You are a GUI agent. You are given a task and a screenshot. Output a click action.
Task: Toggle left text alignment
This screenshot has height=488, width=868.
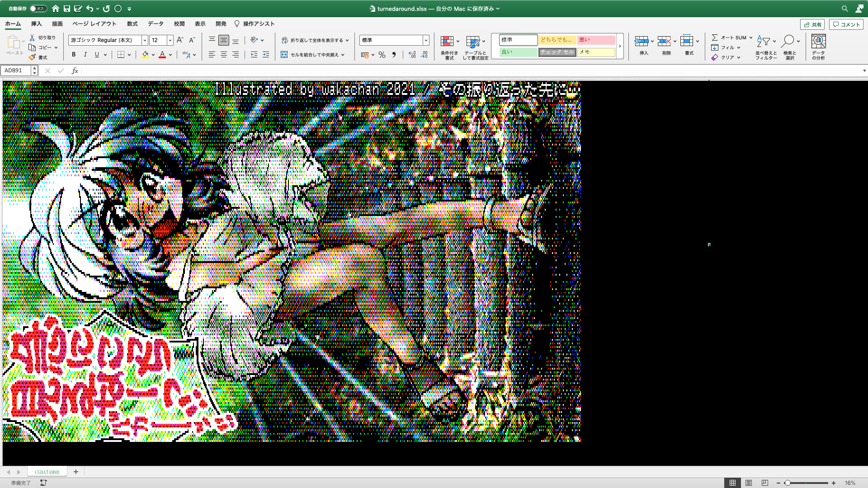(212, 55)
